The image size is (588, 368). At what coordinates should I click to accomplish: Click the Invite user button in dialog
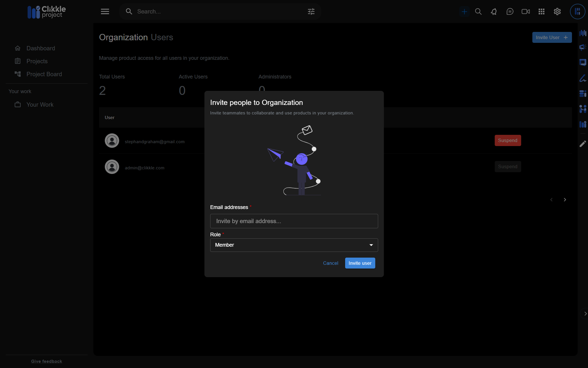click(x=360, y=263)
